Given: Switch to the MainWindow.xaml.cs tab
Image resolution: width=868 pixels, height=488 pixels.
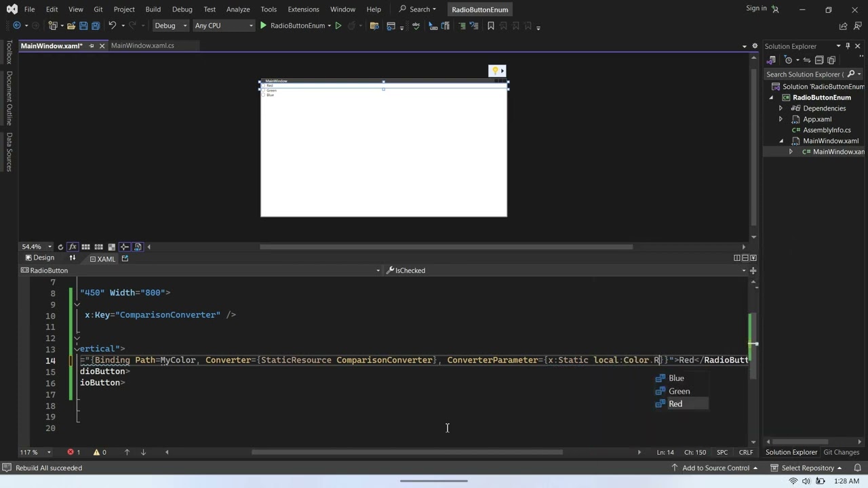Looking at the screenshot, I should [x=142, y=45].
